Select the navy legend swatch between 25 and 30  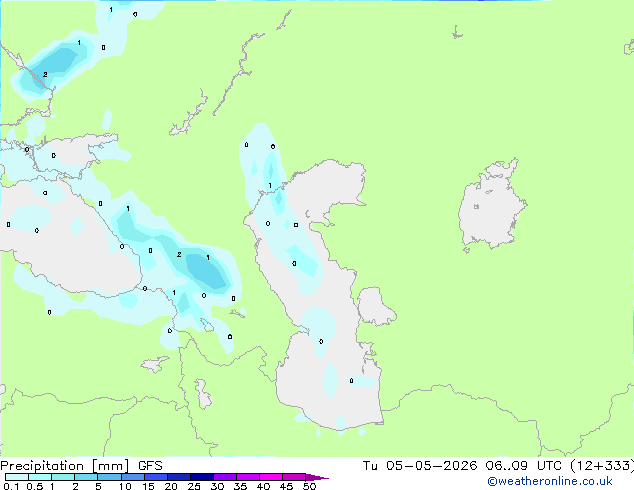[x=202, y=477]
